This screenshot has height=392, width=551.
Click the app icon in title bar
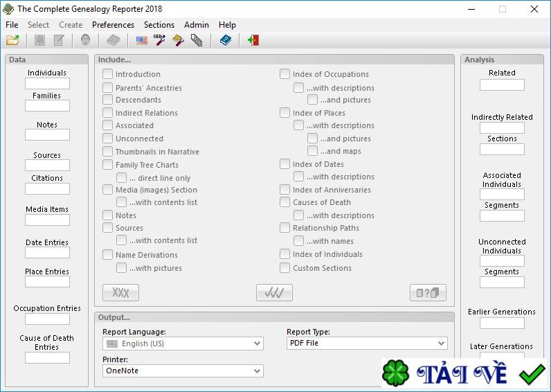point(8,8)
